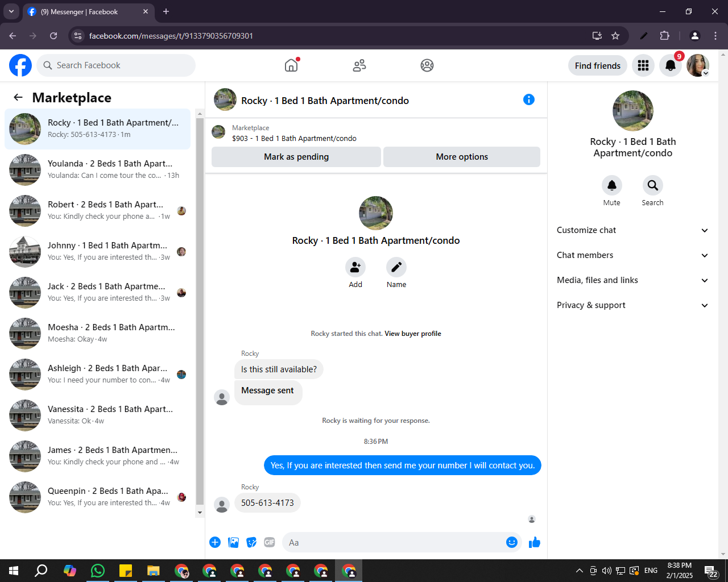This screenshot has height=582, width=728.
Task: Open the More options button
Action: 462,157
